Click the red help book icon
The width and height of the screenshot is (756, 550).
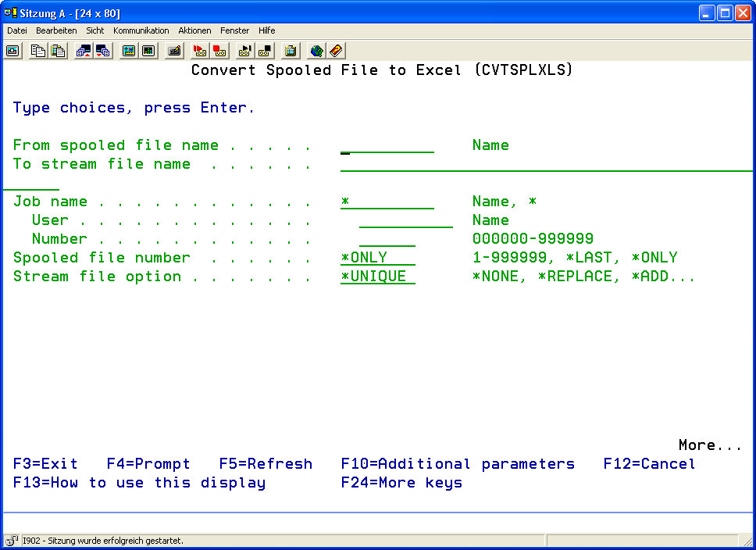336,51
